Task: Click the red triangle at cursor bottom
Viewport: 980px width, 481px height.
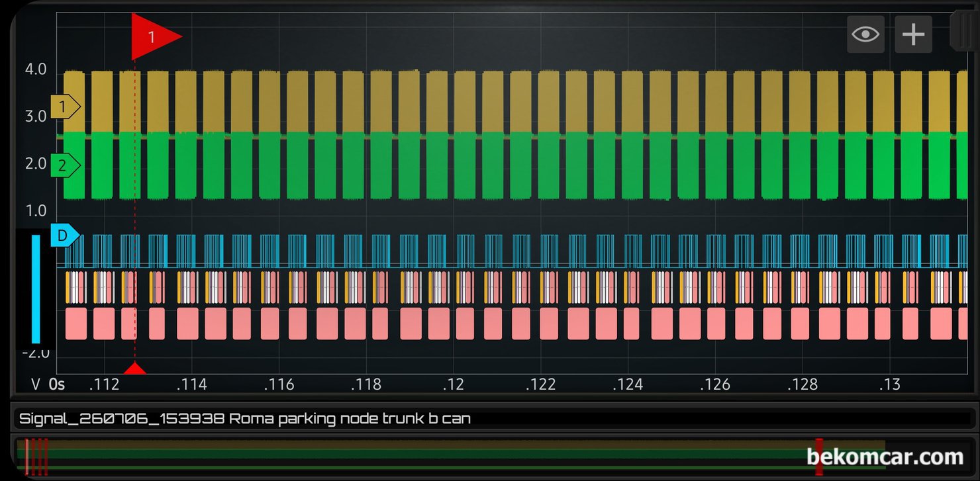Action: (135, 369)
